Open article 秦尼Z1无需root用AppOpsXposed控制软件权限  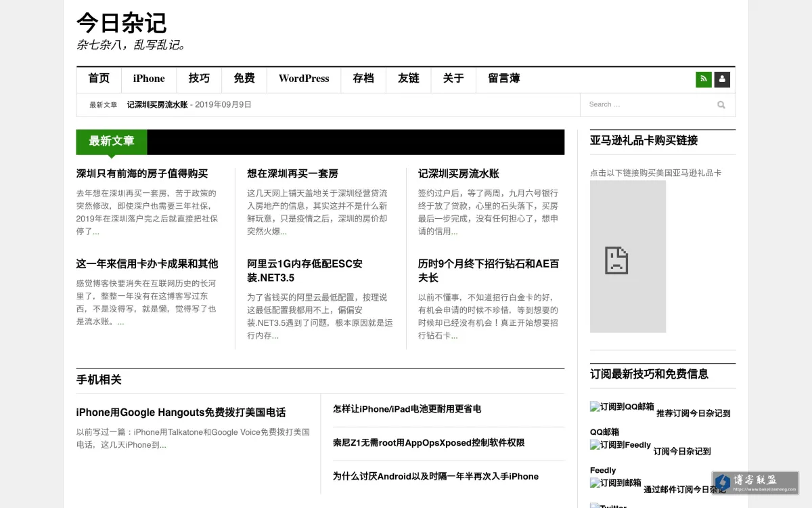429,442
